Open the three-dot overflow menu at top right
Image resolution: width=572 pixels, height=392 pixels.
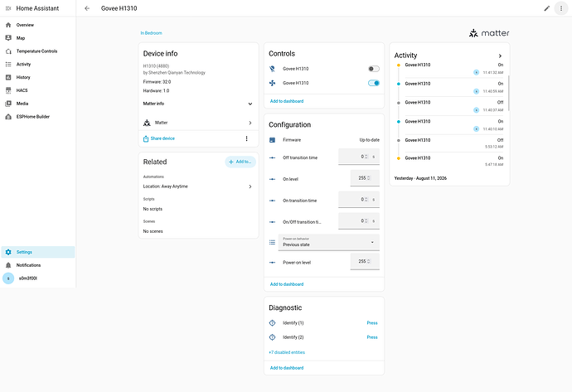pyautogui.click(x=561, y=8)
